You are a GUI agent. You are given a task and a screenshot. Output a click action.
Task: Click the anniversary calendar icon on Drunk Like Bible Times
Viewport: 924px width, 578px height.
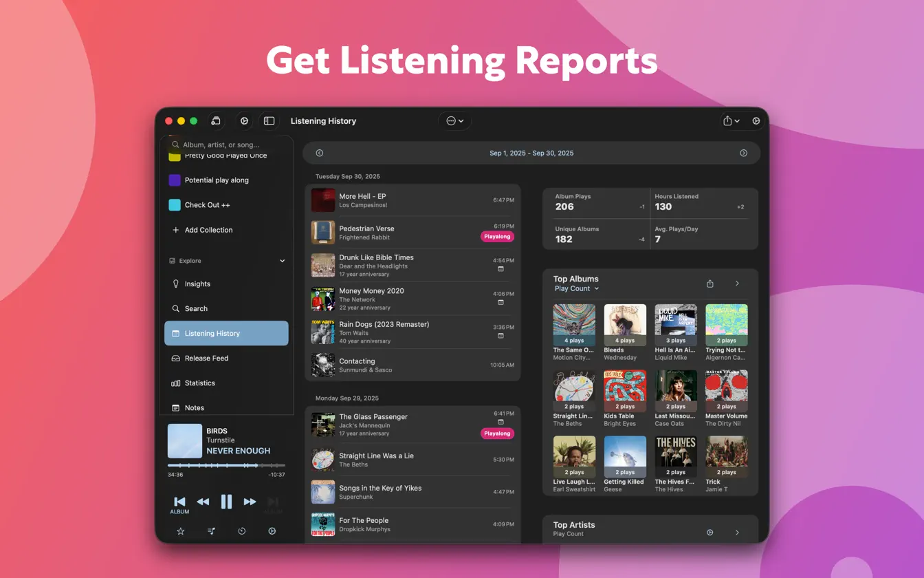click(500, 269)
